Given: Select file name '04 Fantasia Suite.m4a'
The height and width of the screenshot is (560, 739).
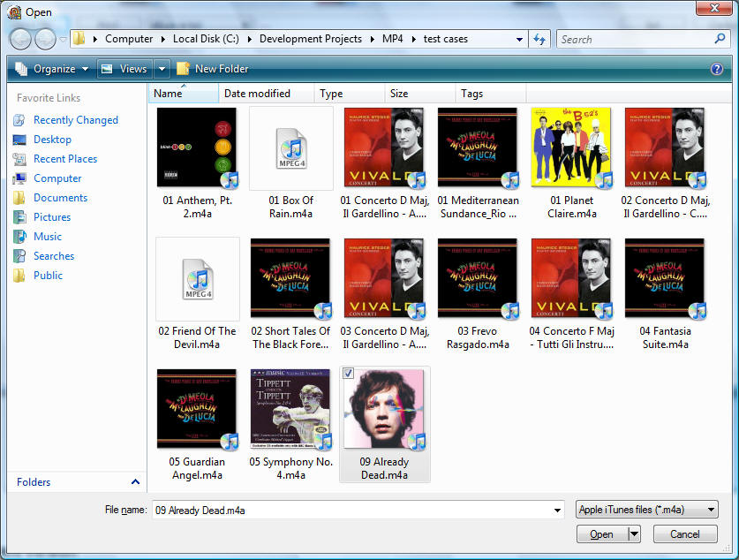Looking at the screenshot, I should 666,337.
